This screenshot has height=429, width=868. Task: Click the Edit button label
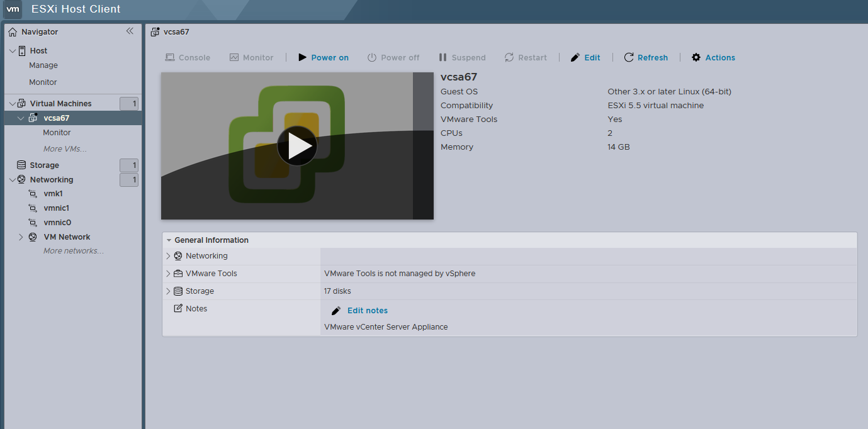coord(592,57)
